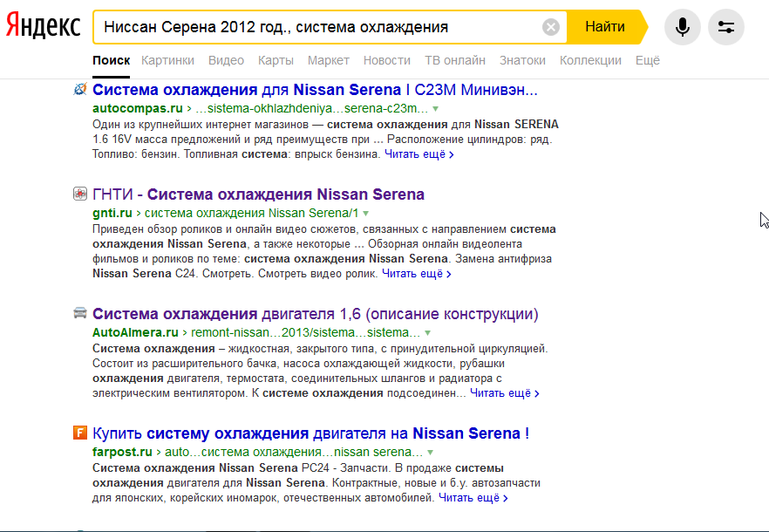Expand dropdown arrow next to gnti.ru URL

[366, 214]
